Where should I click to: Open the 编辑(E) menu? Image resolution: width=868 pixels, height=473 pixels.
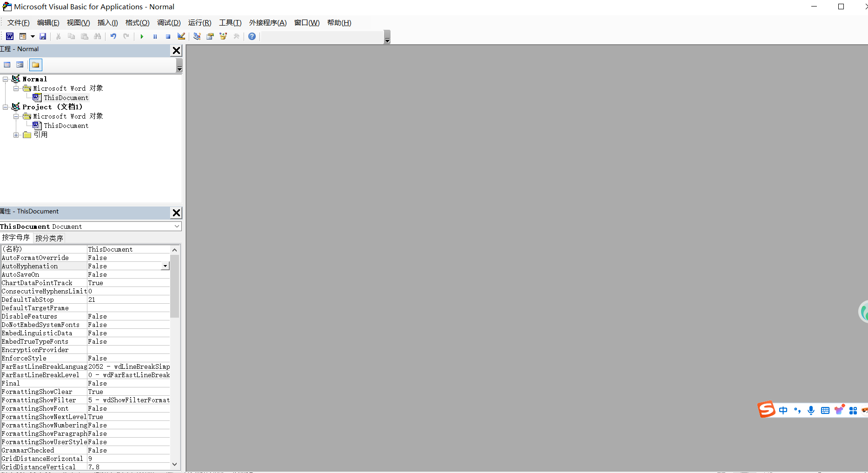click(x=48, y=23)
